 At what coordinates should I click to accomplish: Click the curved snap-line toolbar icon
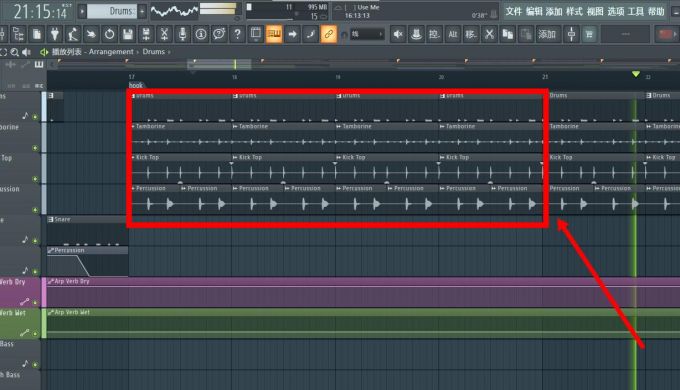(311, 34)
